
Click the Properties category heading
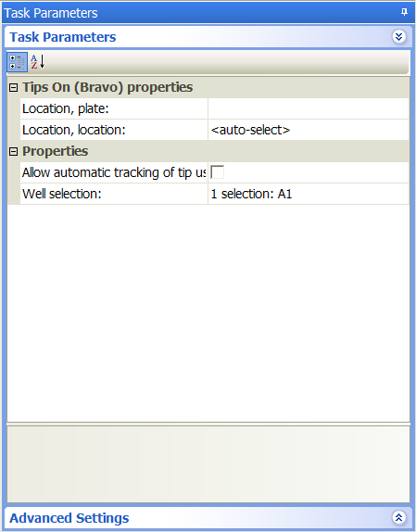pos(56,151)
